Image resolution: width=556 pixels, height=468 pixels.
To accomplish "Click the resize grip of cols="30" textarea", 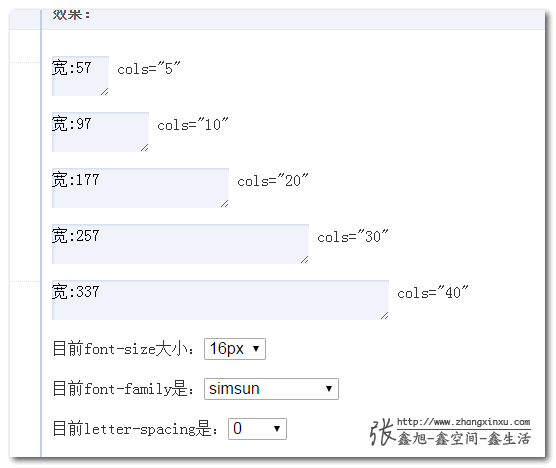I will click(x=305, y=260).
